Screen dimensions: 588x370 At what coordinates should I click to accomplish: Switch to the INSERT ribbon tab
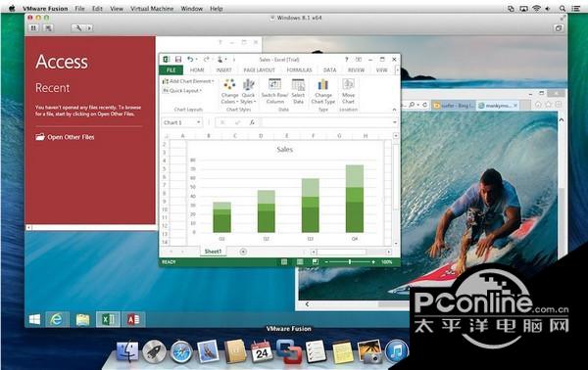pyautogui.click(x=223, y=70)
